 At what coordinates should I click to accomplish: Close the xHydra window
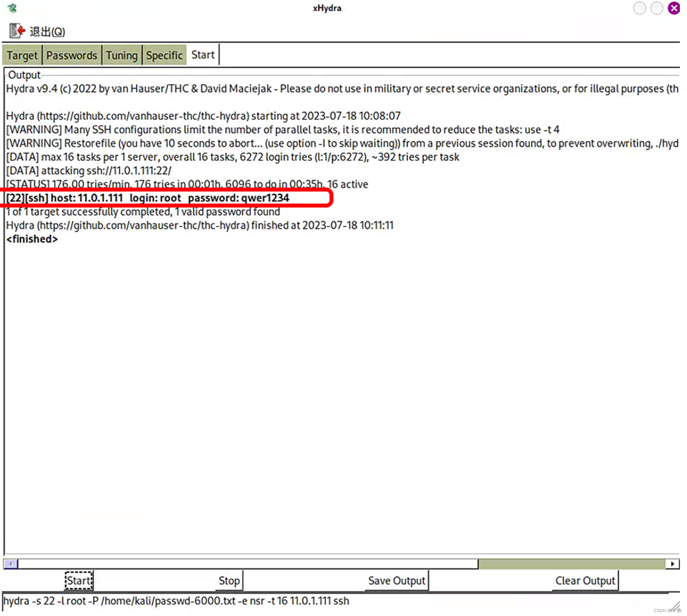click(x=674, y=8)
